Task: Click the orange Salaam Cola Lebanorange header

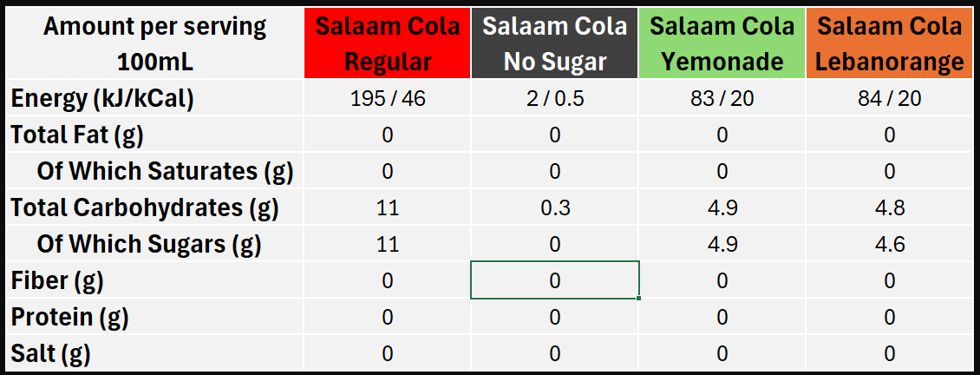Action: click(890, 44)
